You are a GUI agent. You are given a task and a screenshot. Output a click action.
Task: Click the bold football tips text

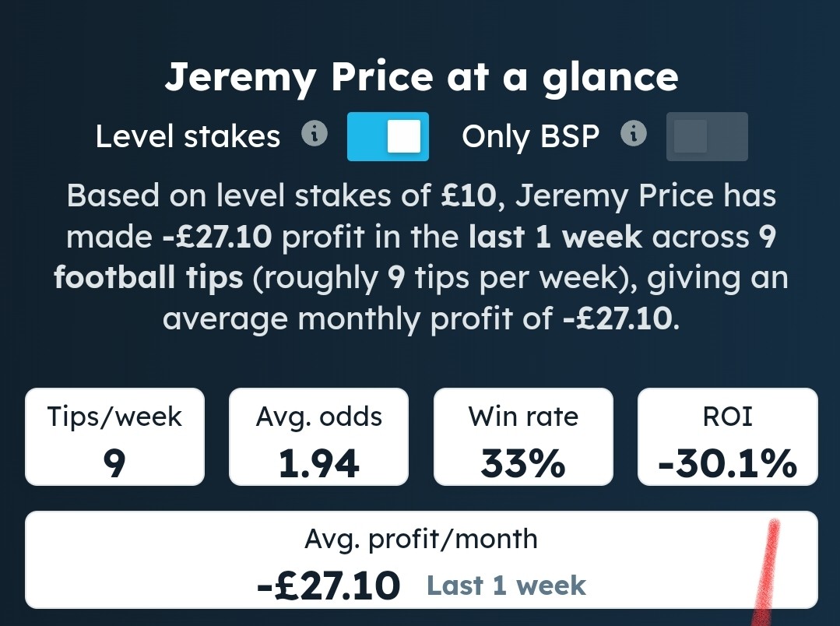coord(149,278)
